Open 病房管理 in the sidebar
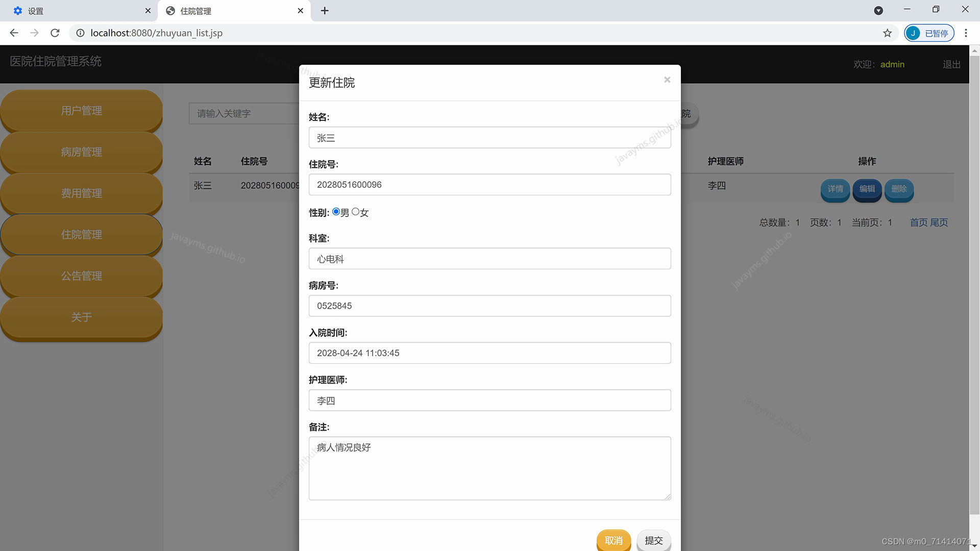The width and height of the screenshot is (980, 551). click(x=81, y=152)
